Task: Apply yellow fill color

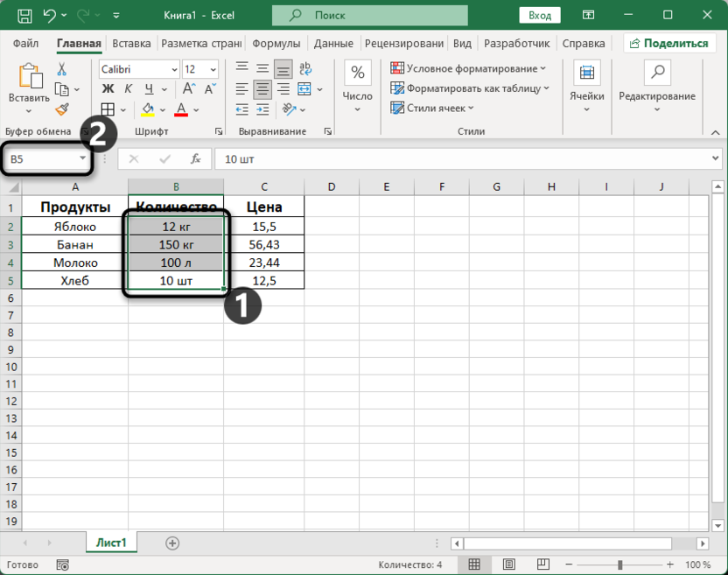Action: (148, 109)
